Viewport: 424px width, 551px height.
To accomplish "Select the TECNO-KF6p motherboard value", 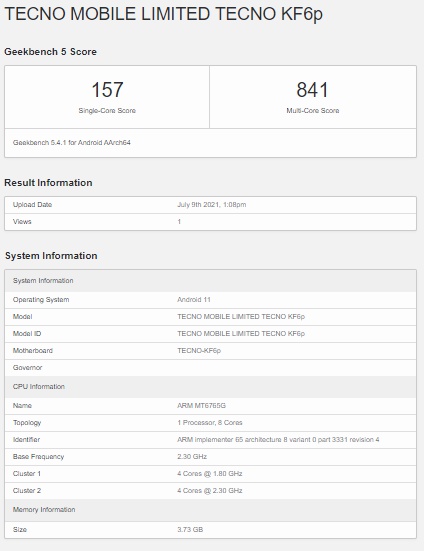I will pos(199,350).
